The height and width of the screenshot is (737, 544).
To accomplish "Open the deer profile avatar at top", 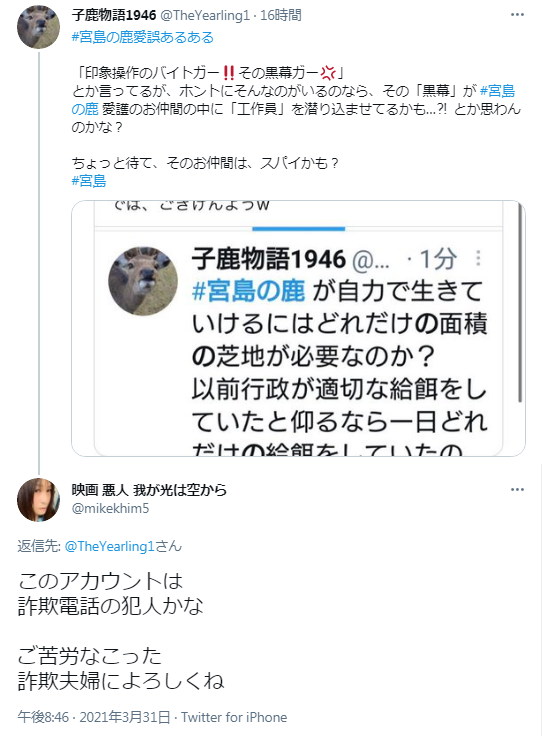I will pos(39,27).
